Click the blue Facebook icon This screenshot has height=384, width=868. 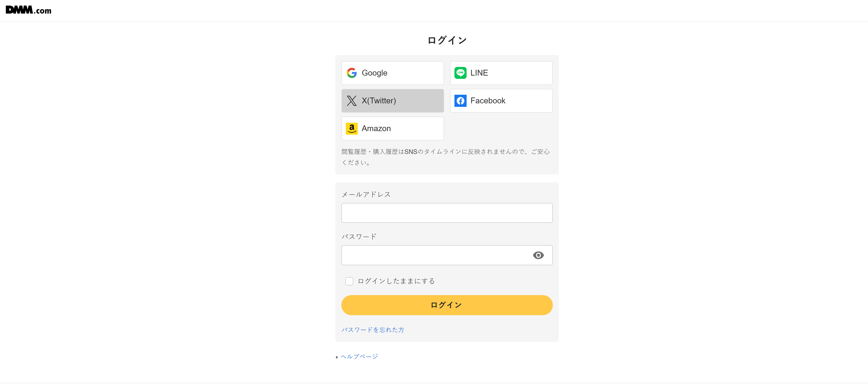pos(460,101)
